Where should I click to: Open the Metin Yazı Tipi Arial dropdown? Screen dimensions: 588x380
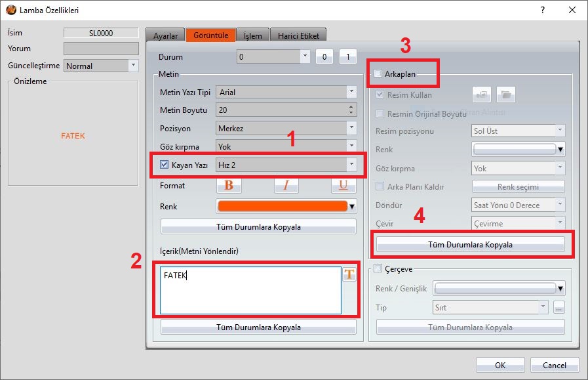286,93
